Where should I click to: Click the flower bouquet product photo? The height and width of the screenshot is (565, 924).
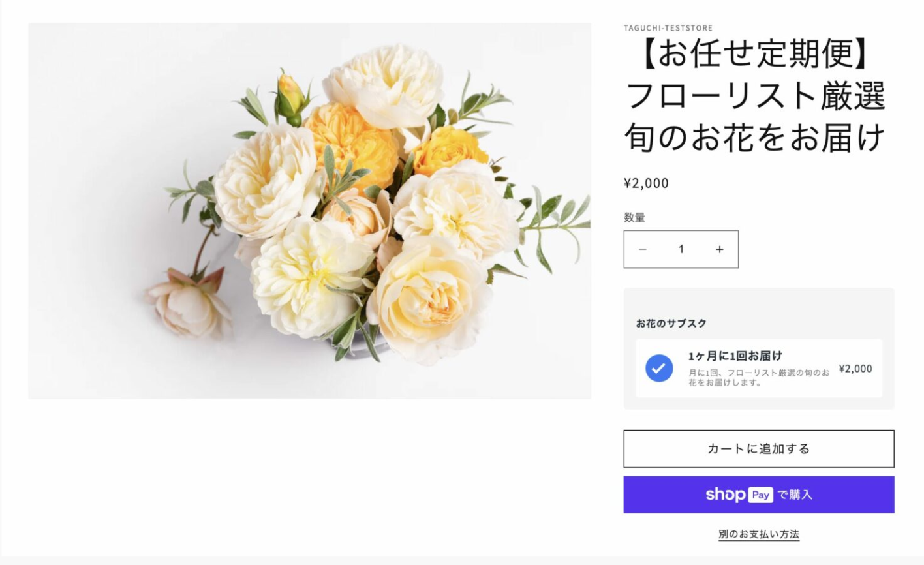coord(309,211)
